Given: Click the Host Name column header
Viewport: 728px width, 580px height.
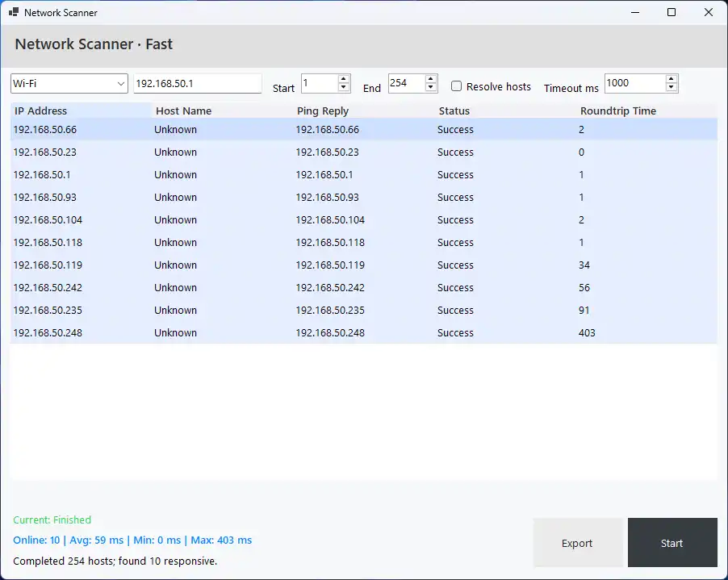Looking at the screenshot, I should click(x=186, y=111).
